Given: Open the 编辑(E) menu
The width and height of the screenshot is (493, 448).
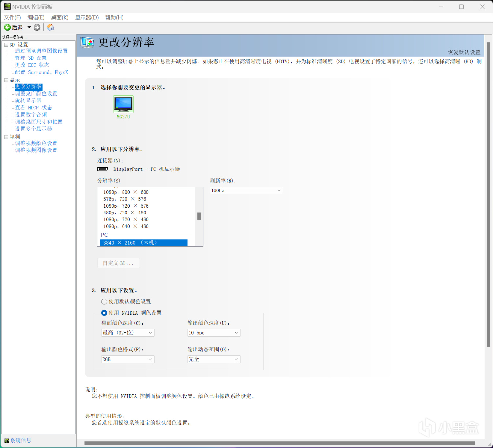Looking at the screenshot, I should (x=36, y=18).
